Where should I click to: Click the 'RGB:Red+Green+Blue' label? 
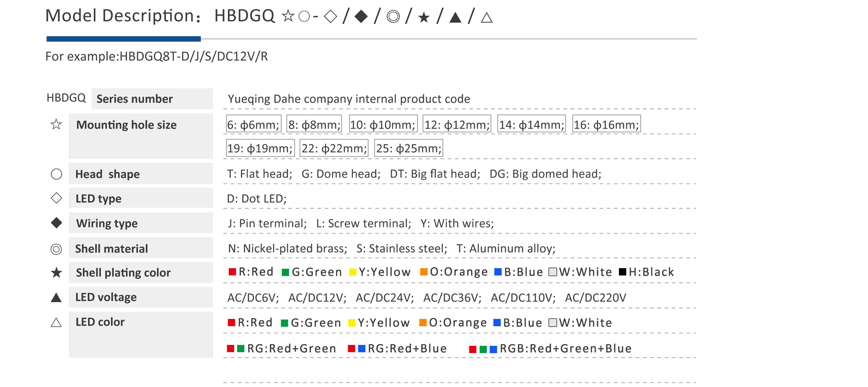[x=566, y=348]
